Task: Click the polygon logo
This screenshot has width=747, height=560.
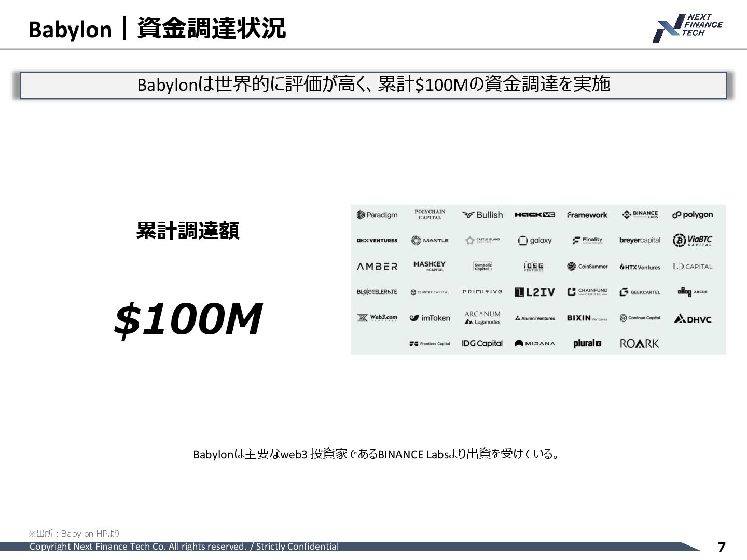Action: pyautogui.click(x=693, y=215)
